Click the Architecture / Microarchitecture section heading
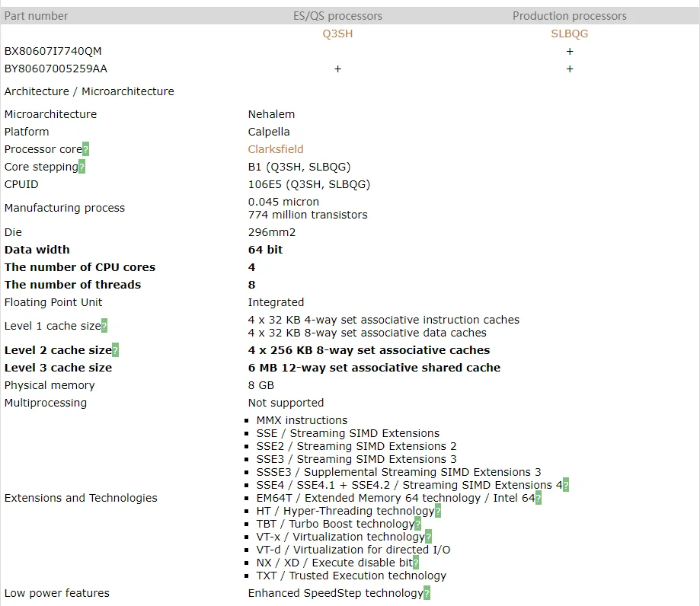The width and height of the screenshot is (700, 606). (89, 91)
